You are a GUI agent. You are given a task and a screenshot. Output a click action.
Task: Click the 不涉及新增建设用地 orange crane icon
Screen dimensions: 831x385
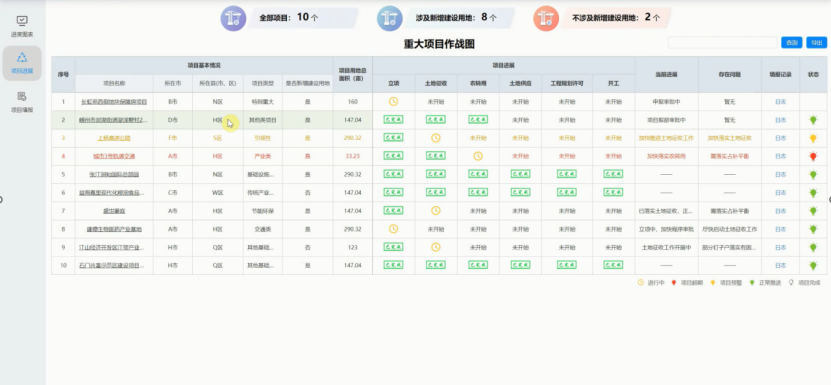click(x=546, y=18)
